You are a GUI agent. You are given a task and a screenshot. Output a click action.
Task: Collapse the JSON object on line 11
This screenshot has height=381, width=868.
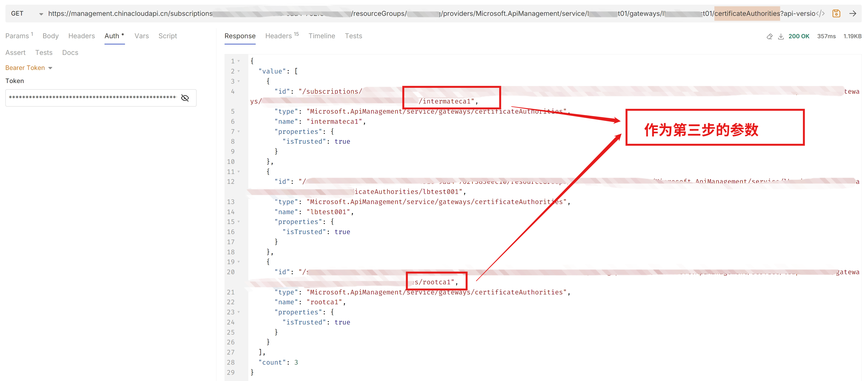(238, 172)
